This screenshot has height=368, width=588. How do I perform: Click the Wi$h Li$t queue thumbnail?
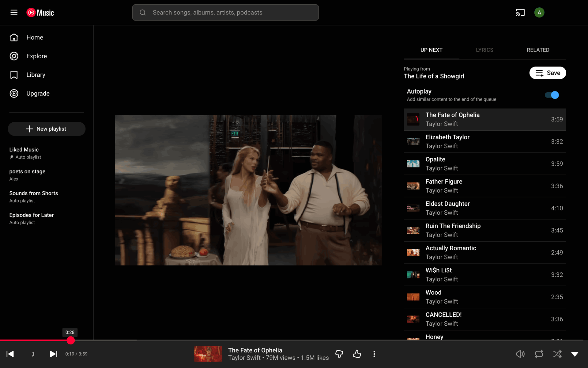413,275
